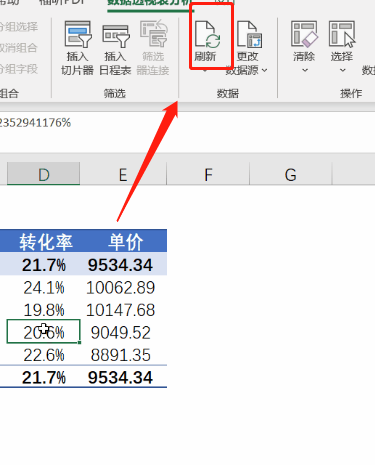This screenshot has height=465, width=375.
Task: Select column E header
Action: (123, 174)
